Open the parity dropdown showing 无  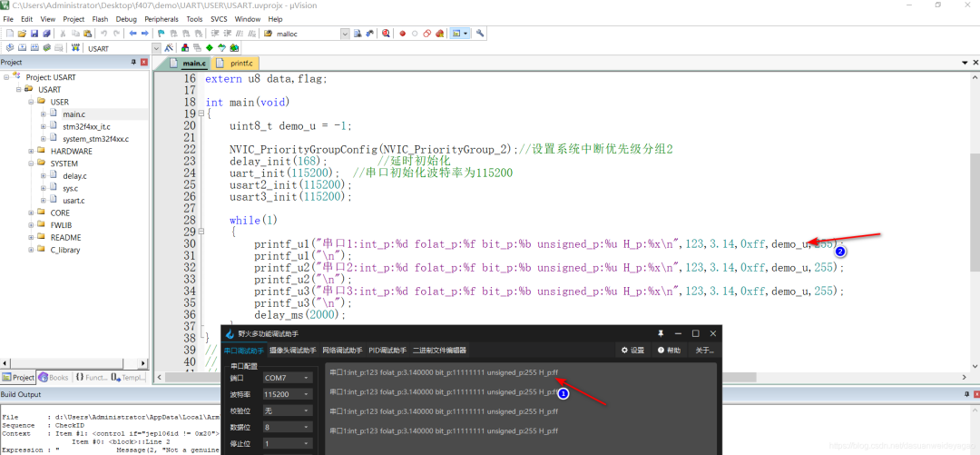tap(288, 410)
